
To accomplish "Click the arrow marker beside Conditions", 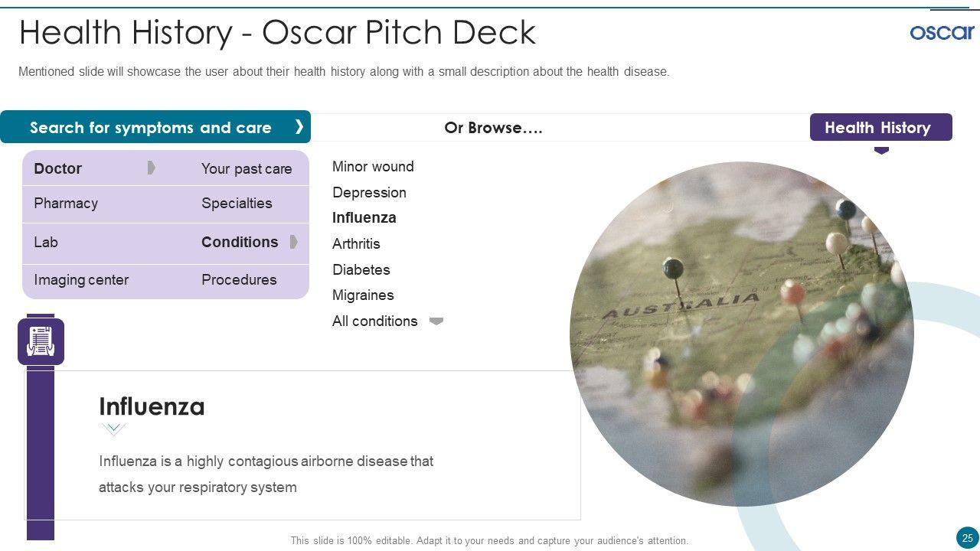I will tap(294, 242).
